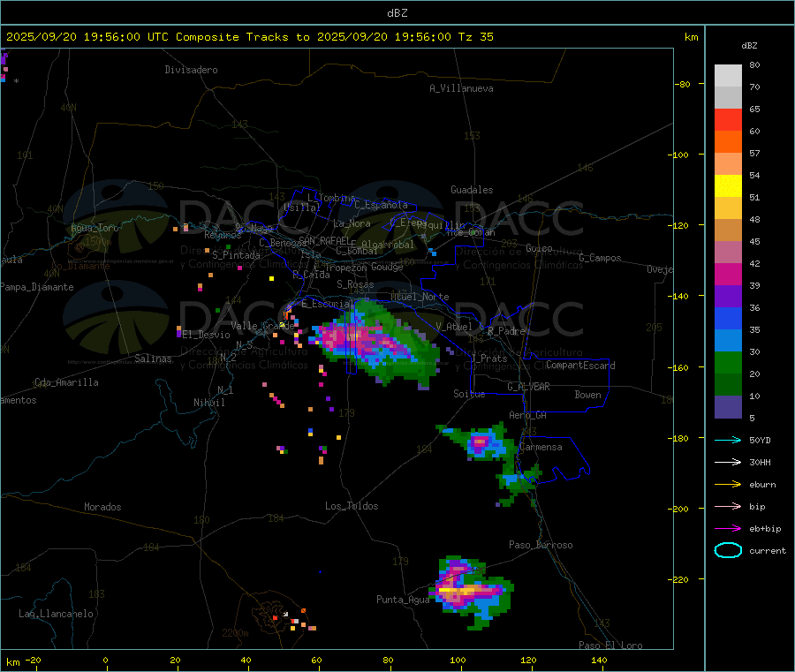Click the 'Nihuil' map label
The image size is (795, 672).
[208, 403]
